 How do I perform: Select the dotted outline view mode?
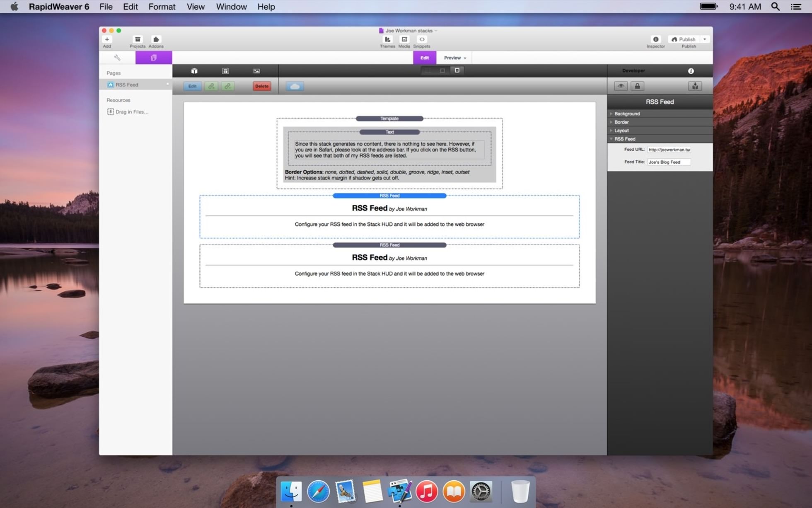pyautogui.click(x=428, y=70)
